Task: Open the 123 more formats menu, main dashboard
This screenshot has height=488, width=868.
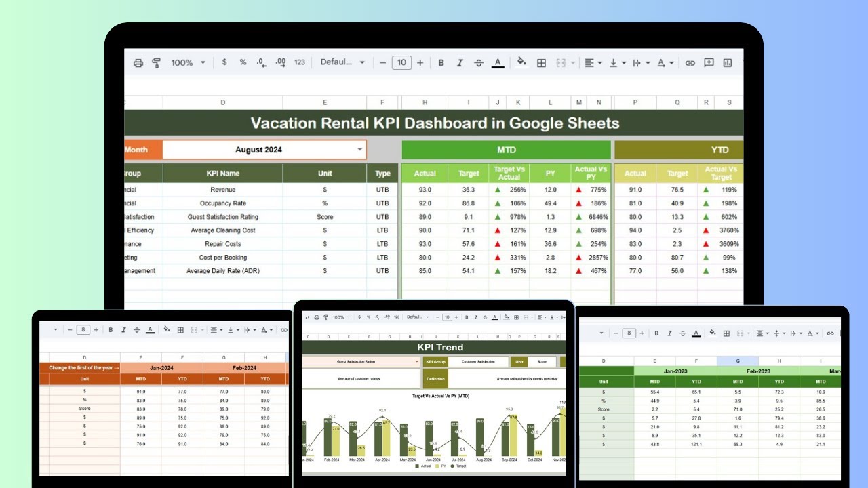Action: (299, 62)
